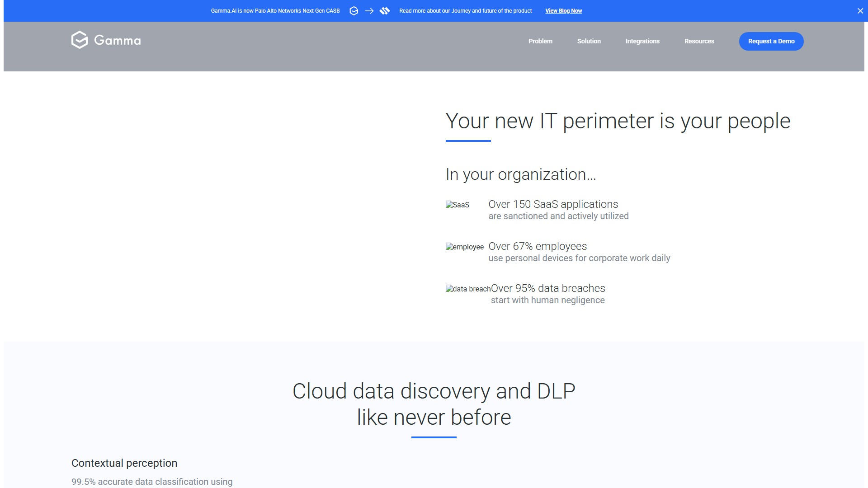Open the Resources nav menu
868x488 pixels.
(x=699, y=41)
